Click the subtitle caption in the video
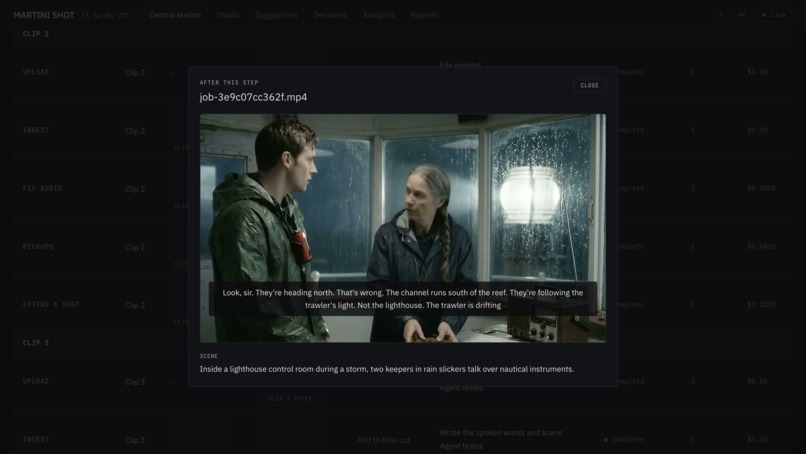This screenshot has height=454, width=806. pos(402,299)
